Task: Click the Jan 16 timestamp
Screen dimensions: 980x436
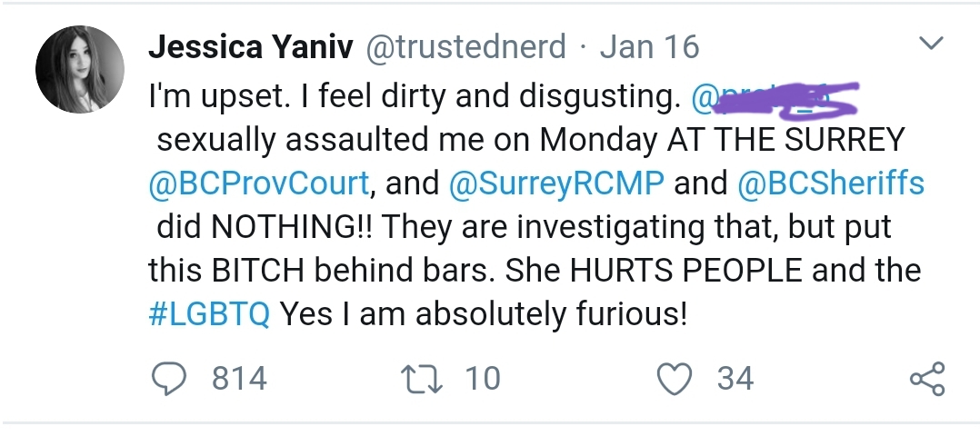Action: point(649,47)
